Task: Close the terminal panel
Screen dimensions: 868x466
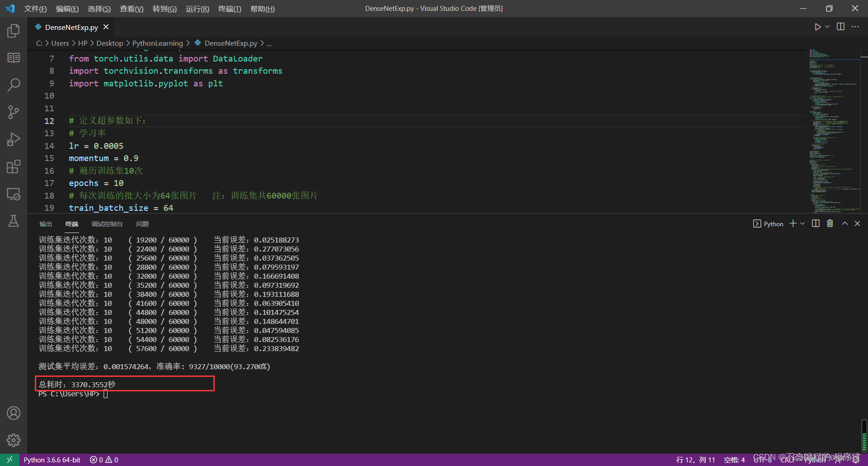Action: click(857, 223)
